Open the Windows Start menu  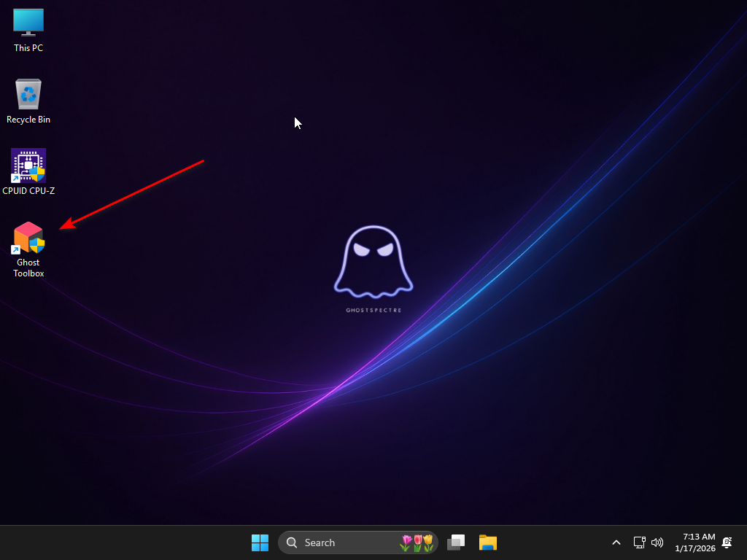point(260,542)
